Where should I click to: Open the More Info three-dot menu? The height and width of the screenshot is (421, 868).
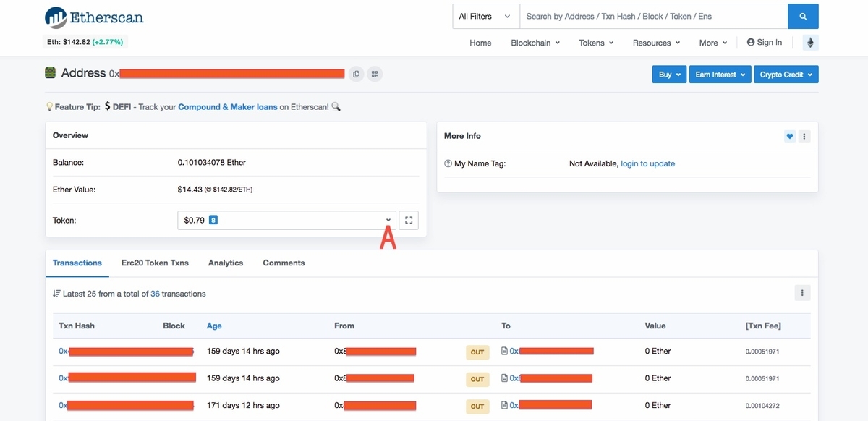click(x=804, y=136)
